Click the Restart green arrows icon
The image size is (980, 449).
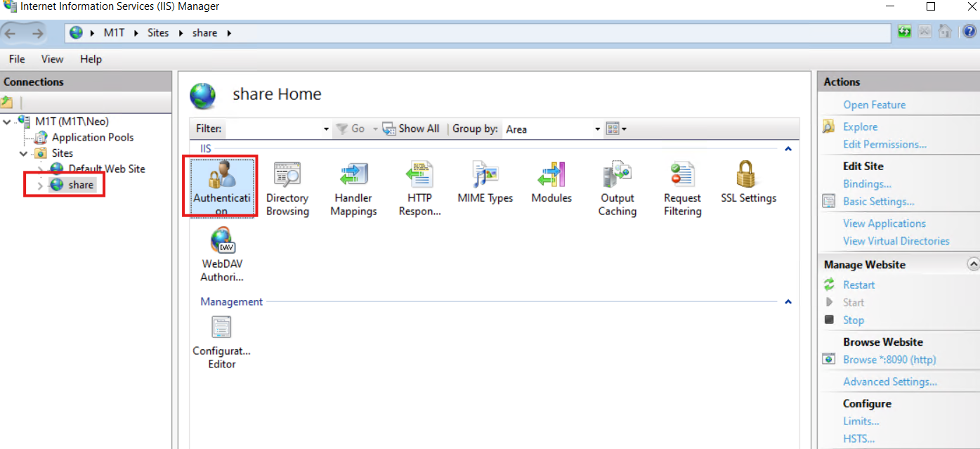(x=830, y=285)
